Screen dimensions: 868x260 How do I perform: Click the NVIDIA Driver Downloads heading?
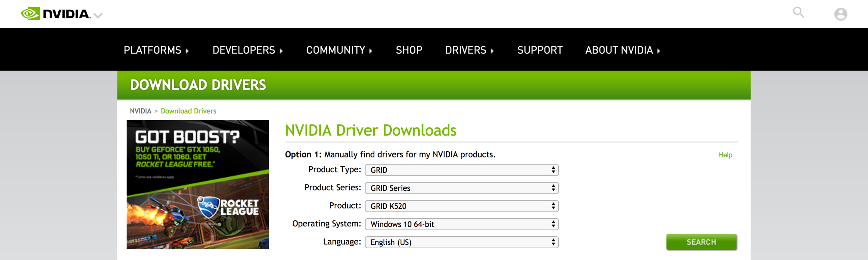click(x=371, y=131)
